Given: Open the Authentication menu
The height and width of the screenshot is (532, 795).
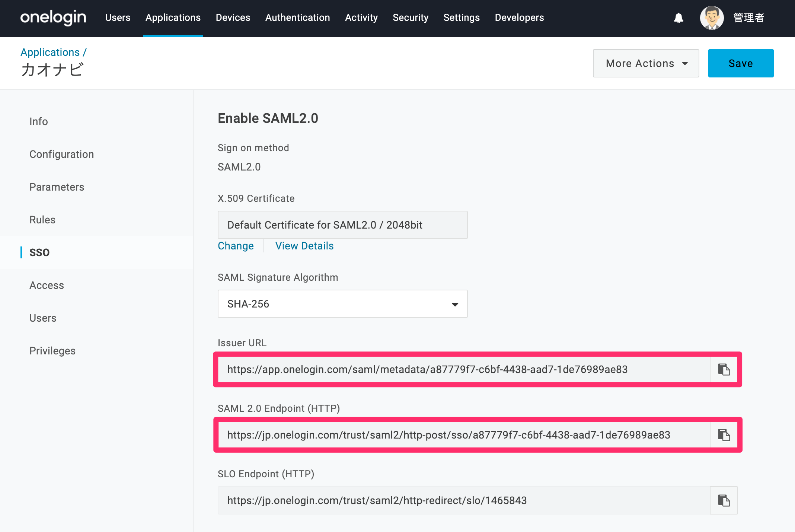Looking at the screenshot, I should [x=297, y=17].
